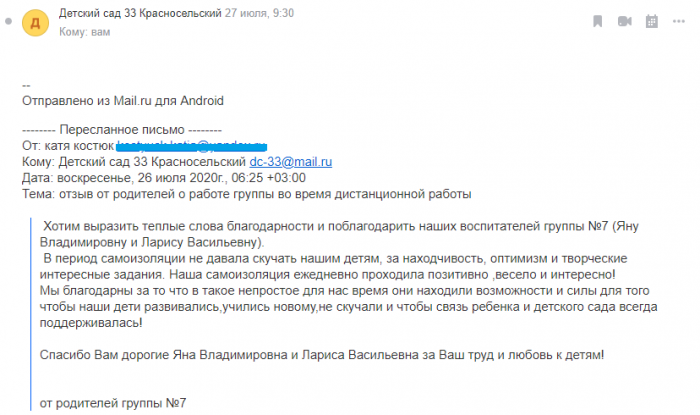This screenshot has height=415, width=700.
Task: Click the closing text "от родителей группы №7"
Action: pyautogui.click(x=112, y=403)
